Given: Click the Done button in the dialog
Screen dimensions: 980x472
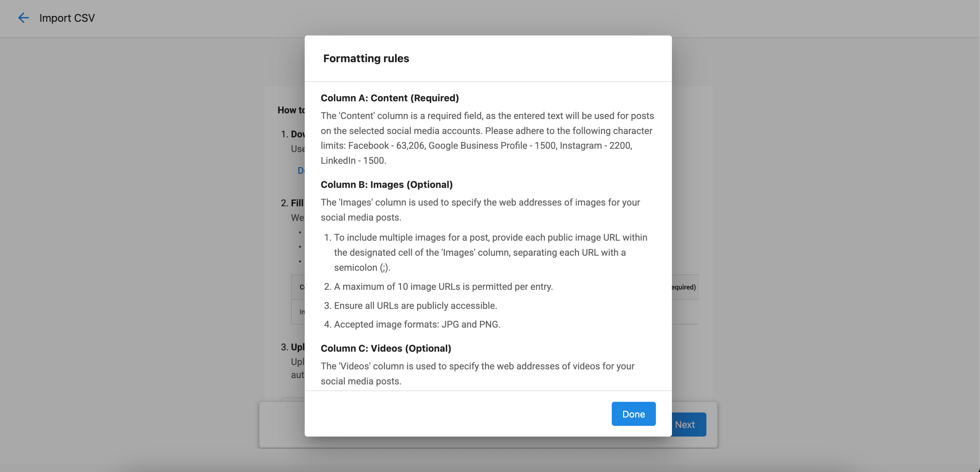Looking at the screenshot, I should (633, 414).
